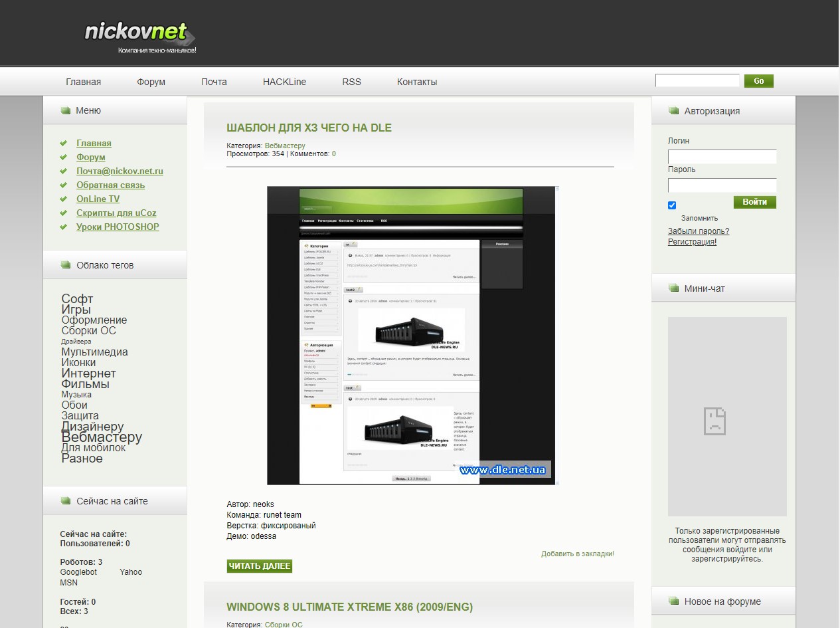Image resolution: width=840 pixels, height=628 pixels.
Task: Click the Логин input field
Action: coord(722,157)
